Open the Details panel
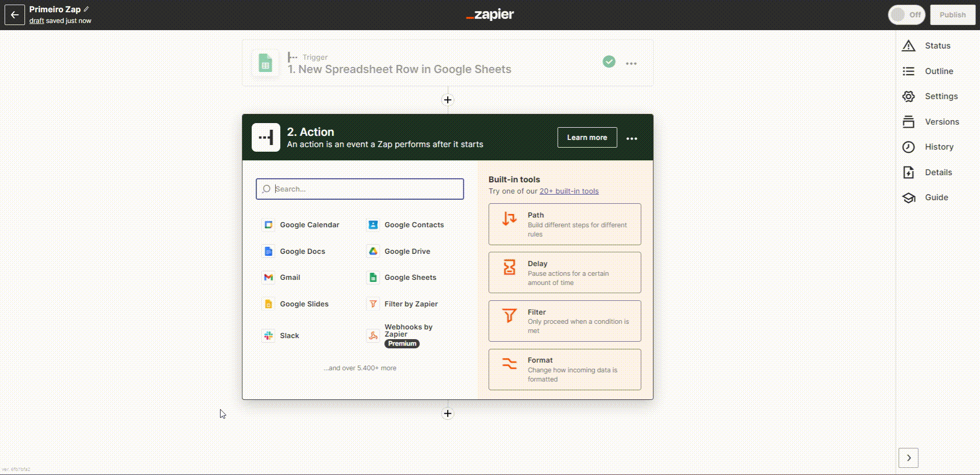Image resolution: width=980 pixels, height=475 pixels. point(927,172)
